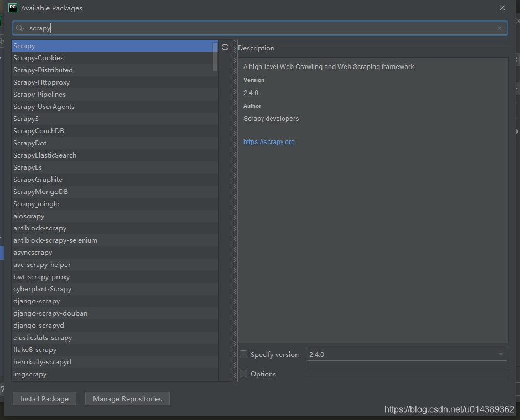Open search history via magnifier icon
The height and width of the screenshot is (420, 520).
20,28
